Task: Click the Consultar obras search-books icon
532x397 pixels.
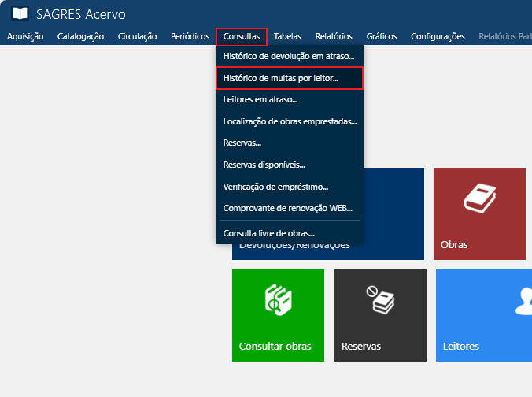Action: [x=278, y=300]
